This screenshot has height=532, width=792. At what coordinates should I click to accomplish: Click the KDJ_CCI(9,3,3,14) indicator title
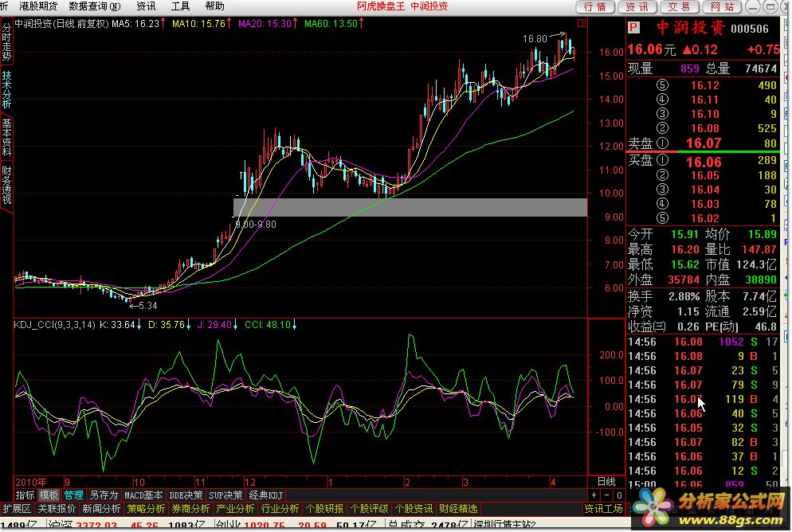pos(54,325)
